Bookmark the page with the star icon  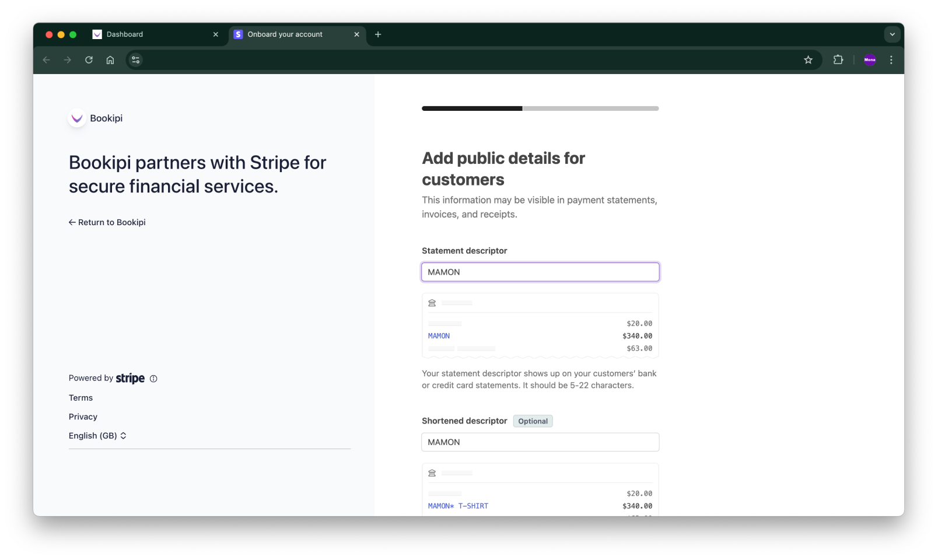click(808, 60)
